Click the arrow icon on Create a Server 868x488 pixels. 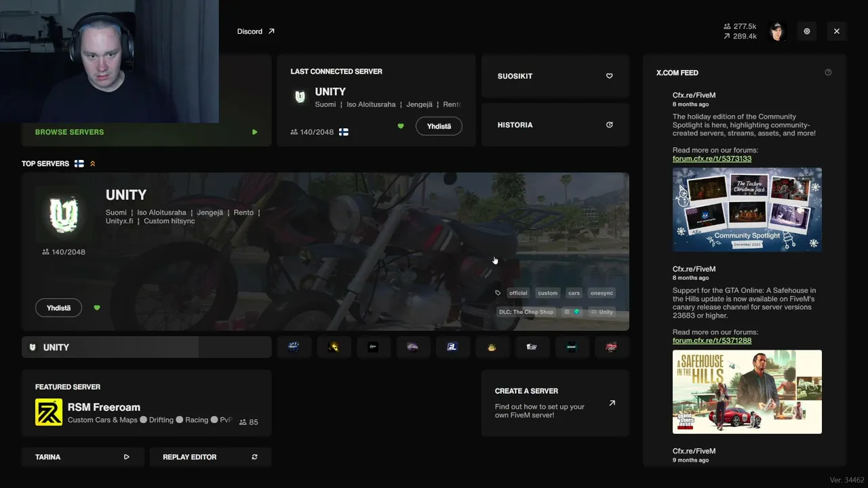[612, 403]
